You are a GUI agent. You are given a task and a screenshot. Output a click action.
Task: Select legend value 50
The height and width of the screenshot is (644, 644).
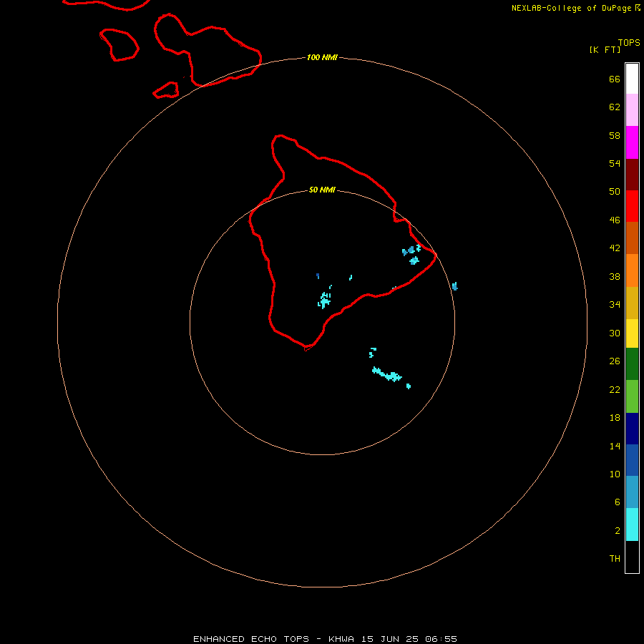(x=615, y=191)
